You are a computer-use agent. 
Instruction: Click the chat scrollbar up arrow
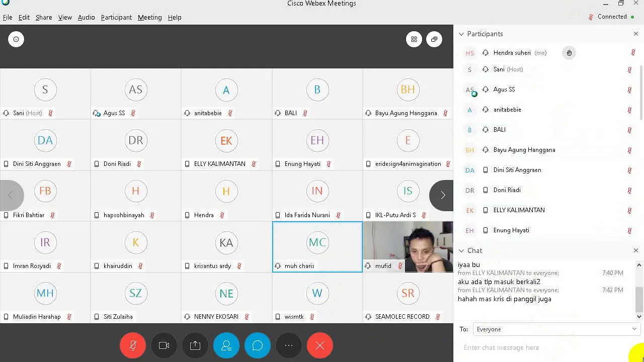click(639, 265)
